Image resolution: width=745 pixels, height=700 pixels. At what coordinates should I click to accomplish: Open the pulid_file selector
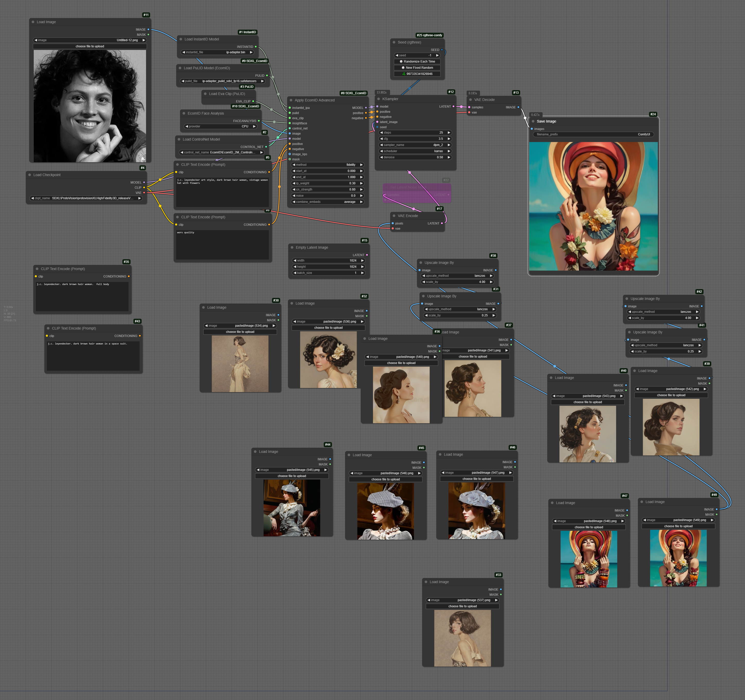click(x=222, y=81)
